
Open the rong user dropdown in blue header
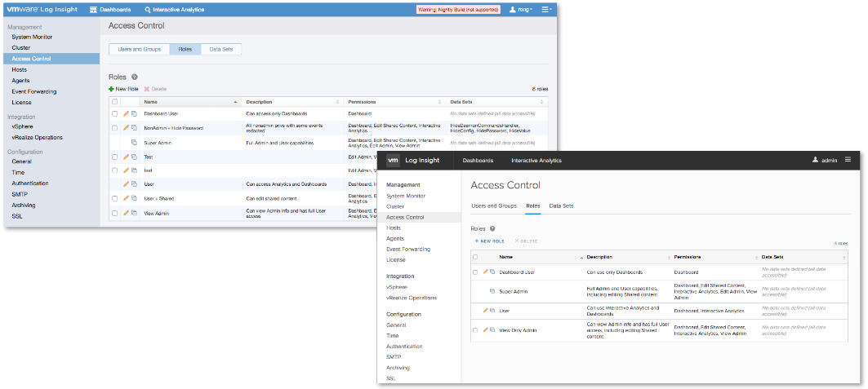click(521, 10)
